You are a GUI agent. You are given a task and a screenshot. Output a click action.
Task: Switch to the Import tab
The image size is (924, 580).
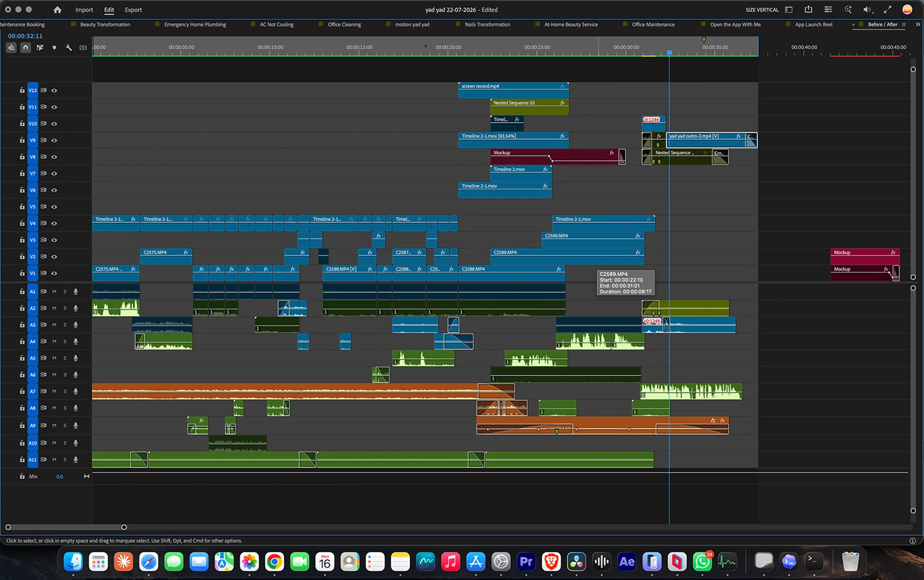[x=84, y=10]
